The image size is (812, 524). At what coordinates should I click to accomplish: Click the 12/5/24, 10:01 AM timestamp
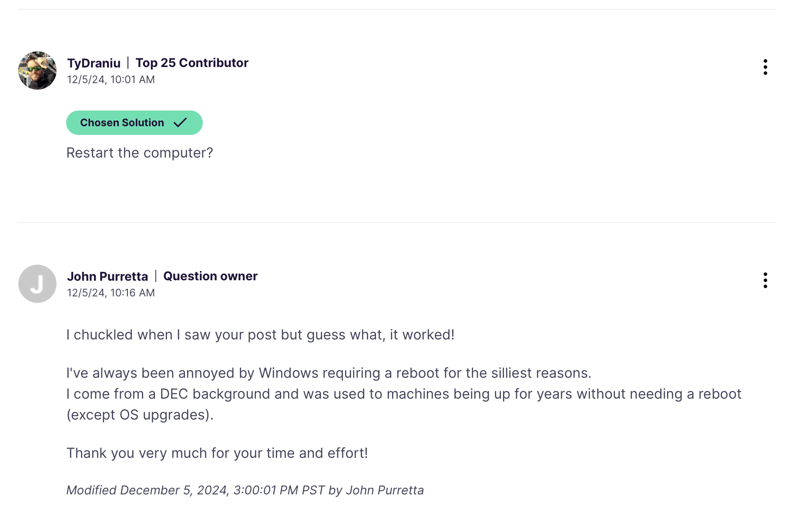pyautogui.click(x=111, y=80)
